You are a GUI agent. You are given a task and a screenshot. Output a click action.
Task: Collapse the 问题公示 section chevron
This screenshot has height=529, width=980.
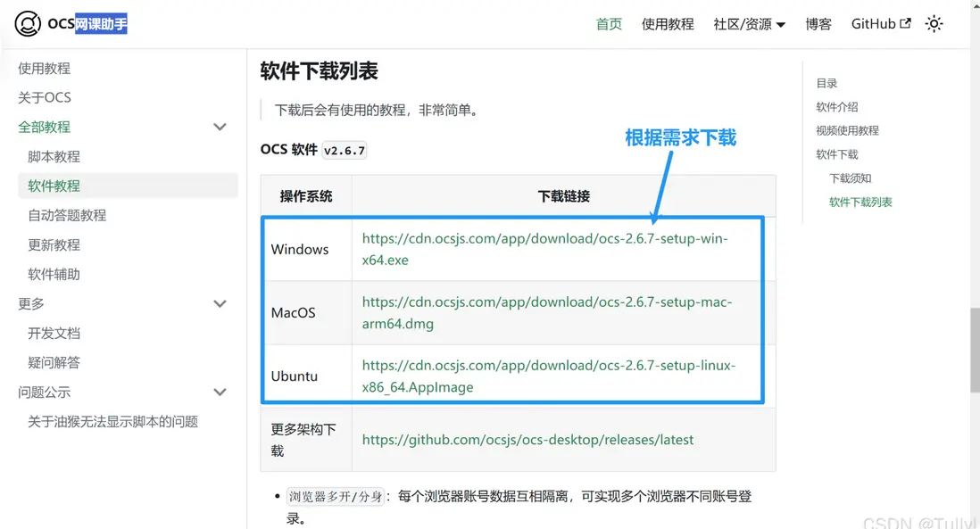220,393
